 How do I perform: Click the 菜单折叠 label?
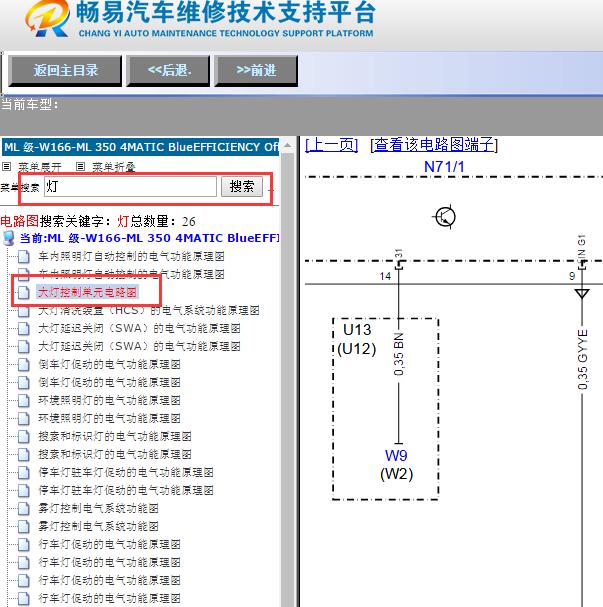(114, 167)
